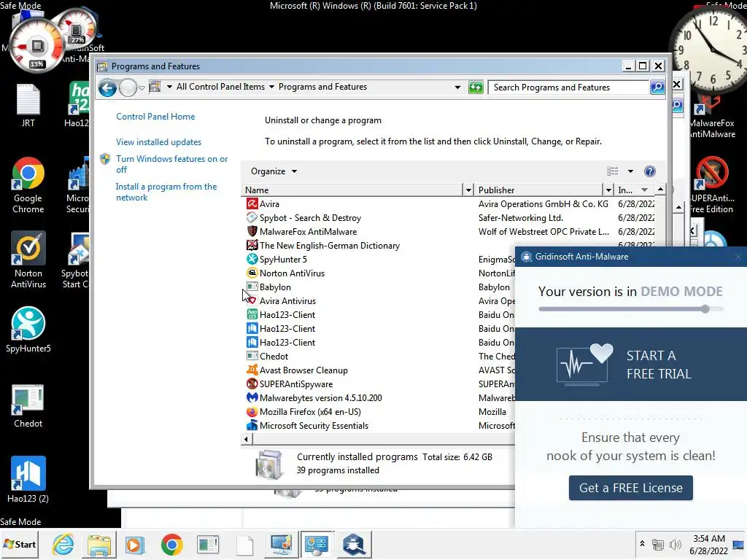Image resolution: width=747 pixels, height=560 pixels.
Task: Open the SpyHunter5 desktop shortcut
Action: [28, 330]
